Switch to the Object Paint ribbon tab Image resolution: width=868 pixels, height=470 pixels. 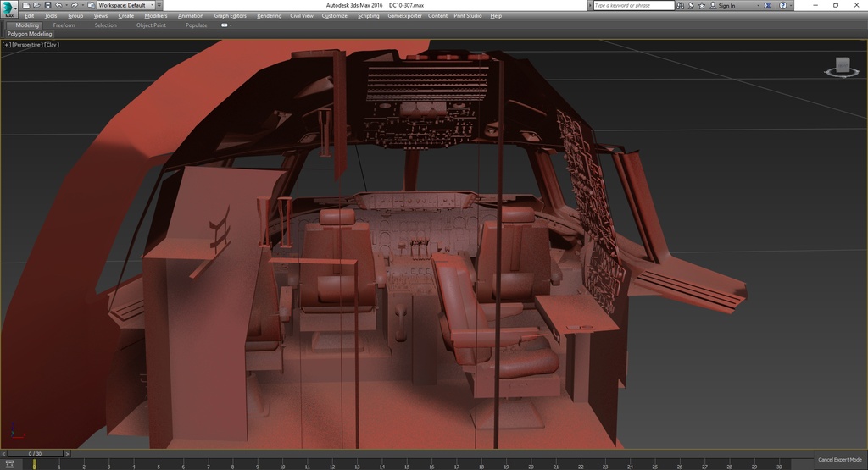click(151, 25)
